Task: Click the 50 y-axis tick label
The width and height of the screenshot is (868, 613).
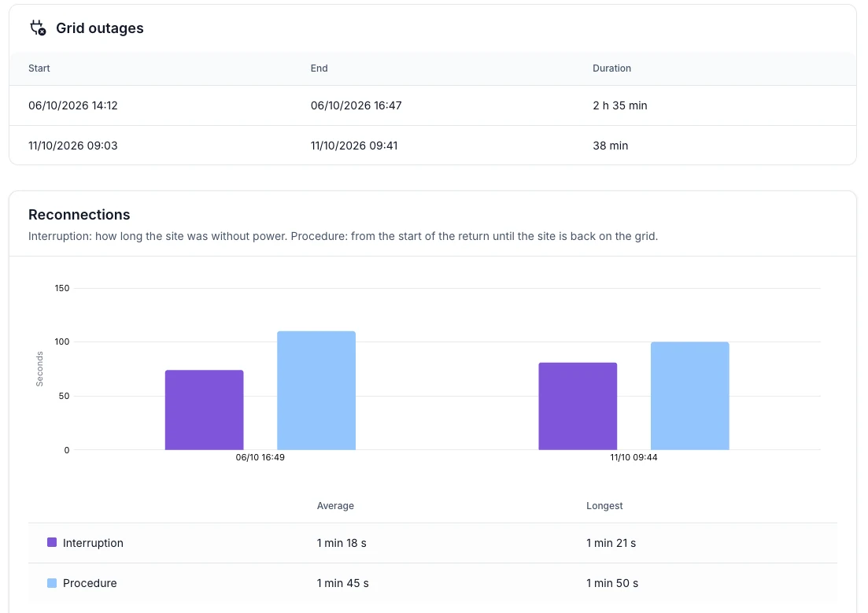Action: pyautogui.click(x=65, y=396)
